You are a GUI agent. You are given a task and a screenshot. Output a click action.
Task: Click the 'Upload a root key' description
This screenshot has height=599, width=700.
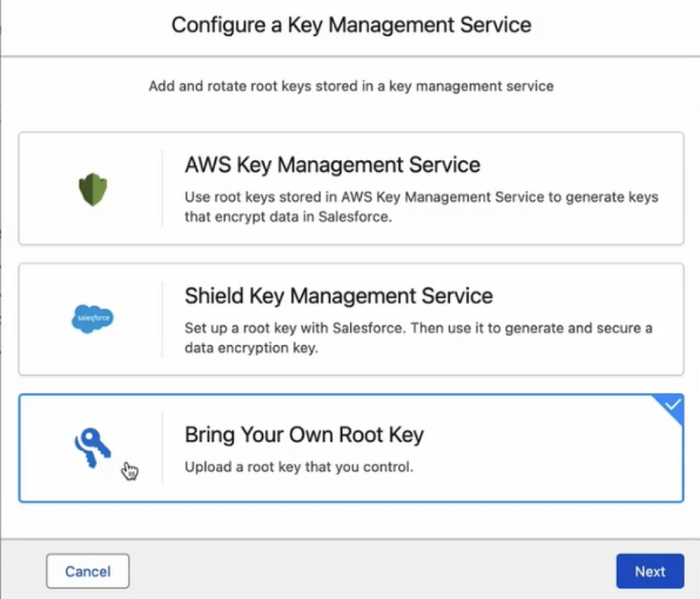tap(299, 467)
